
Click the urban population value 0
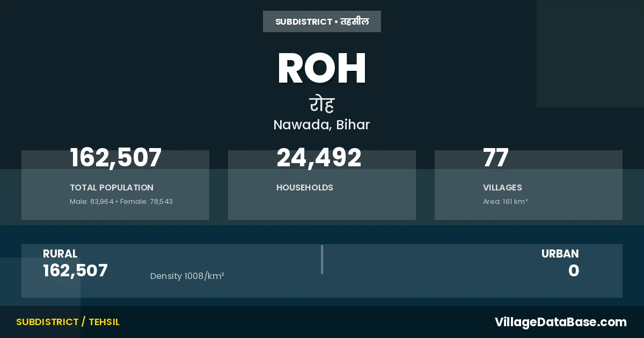point(574,270)
